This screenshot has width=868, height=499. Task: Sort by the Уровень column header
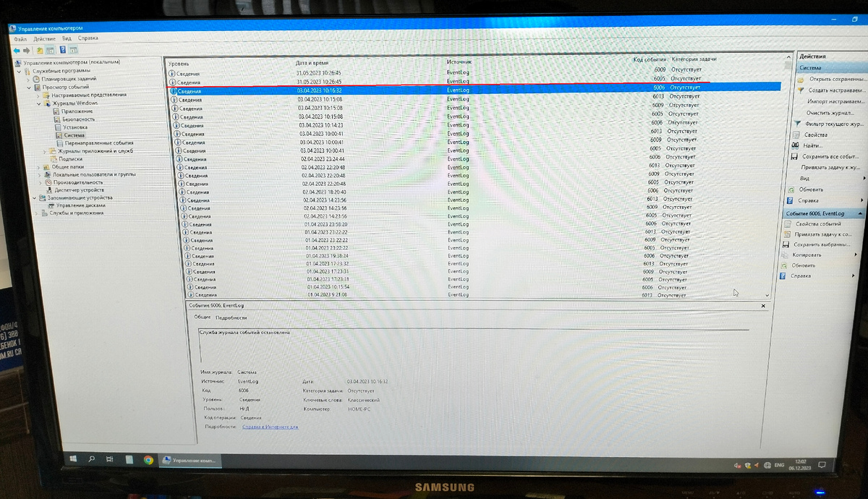(179, 64)
